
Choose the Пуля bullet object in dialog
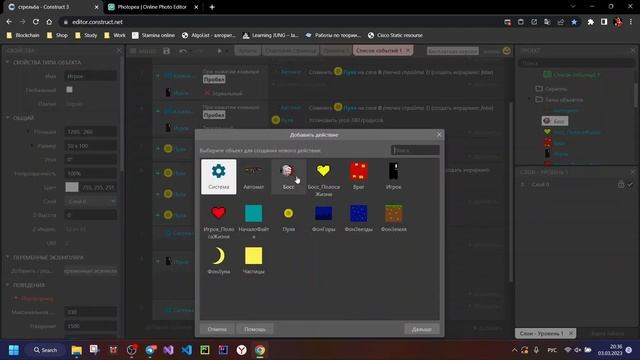pos(288,219)
